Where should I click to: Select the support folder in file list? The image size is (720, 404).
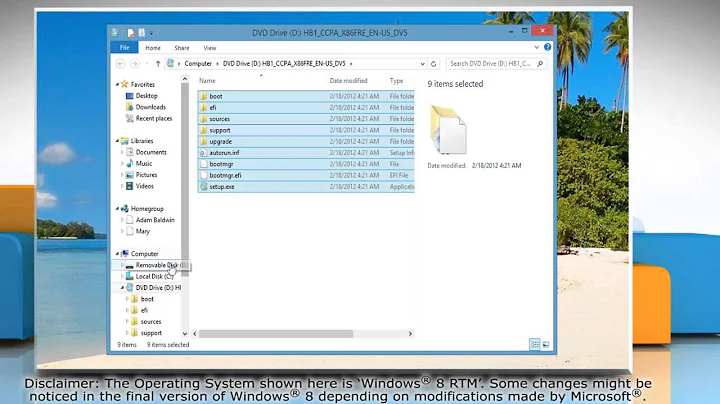tap(219, 130)
